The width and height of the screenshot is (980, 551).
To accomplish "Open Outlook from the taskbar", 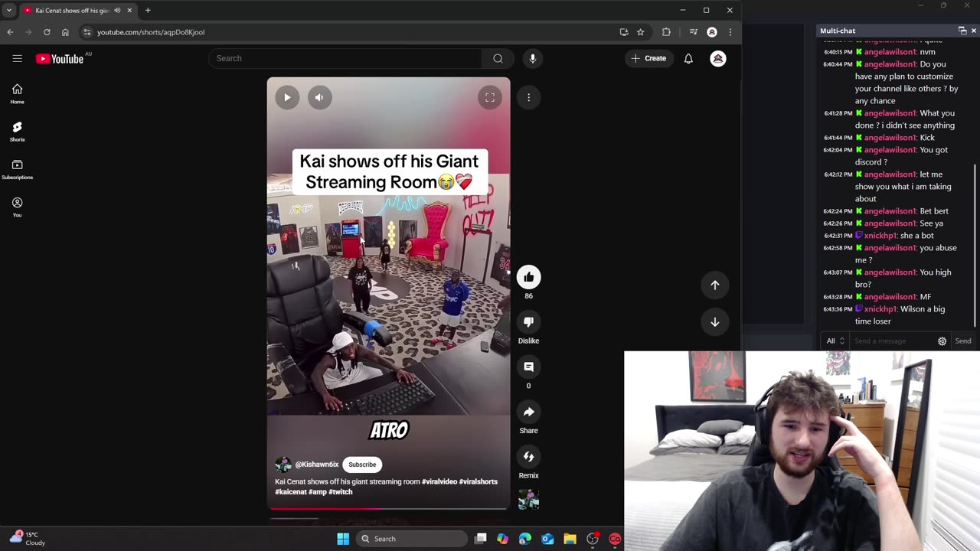I will (x=547, y=539).
